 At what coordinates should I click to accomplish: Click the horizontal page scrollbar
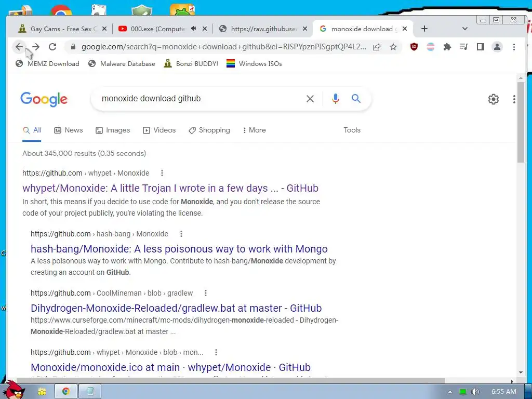(231, 381)
